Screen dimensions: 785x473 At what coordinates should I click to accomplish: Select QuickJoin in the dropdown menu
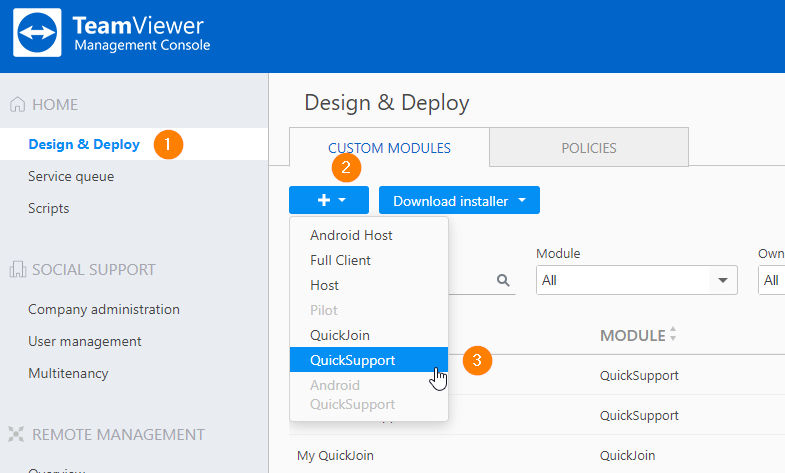[x=340, y=335]
